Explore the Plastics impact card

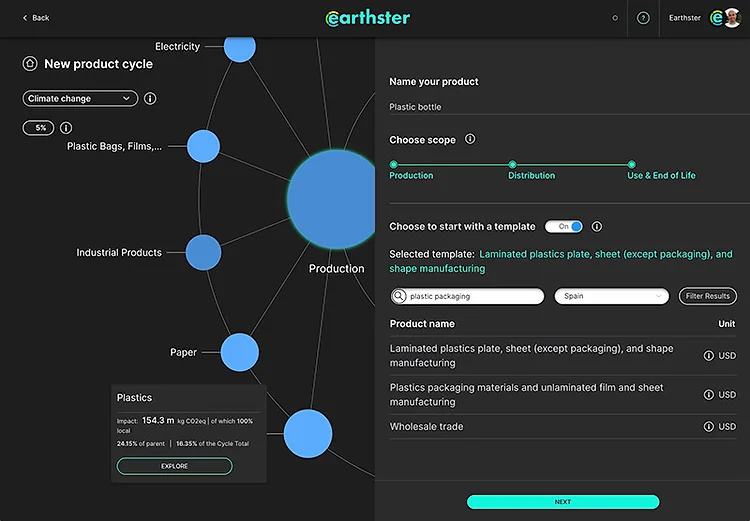[x=175, y=466]
